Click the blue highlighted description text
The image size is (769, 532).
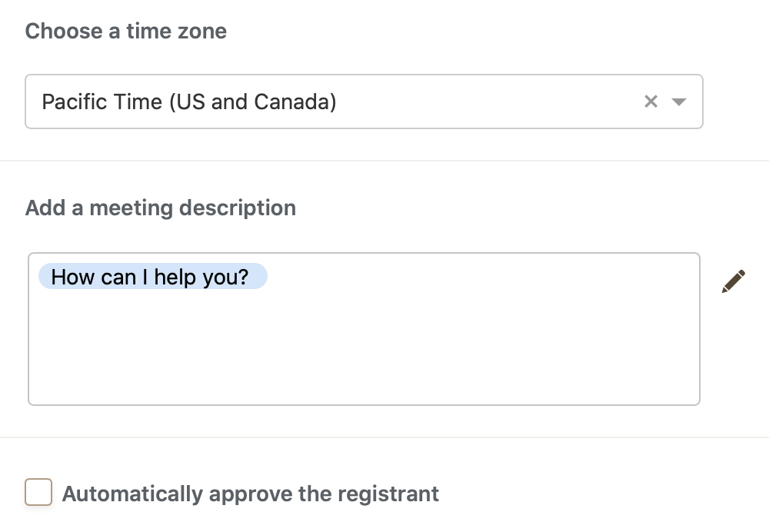pos(152,277)
